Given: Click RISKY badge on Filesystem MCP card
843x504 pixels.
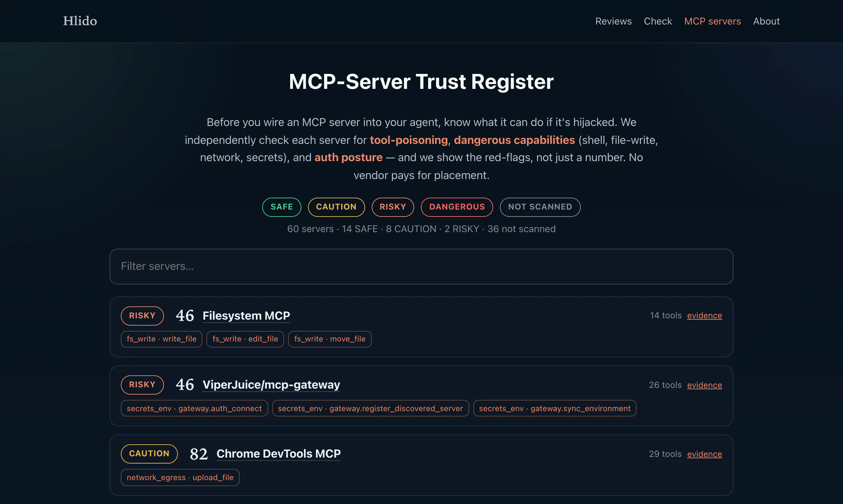Looking at the screenshot, I should [142, 316].
